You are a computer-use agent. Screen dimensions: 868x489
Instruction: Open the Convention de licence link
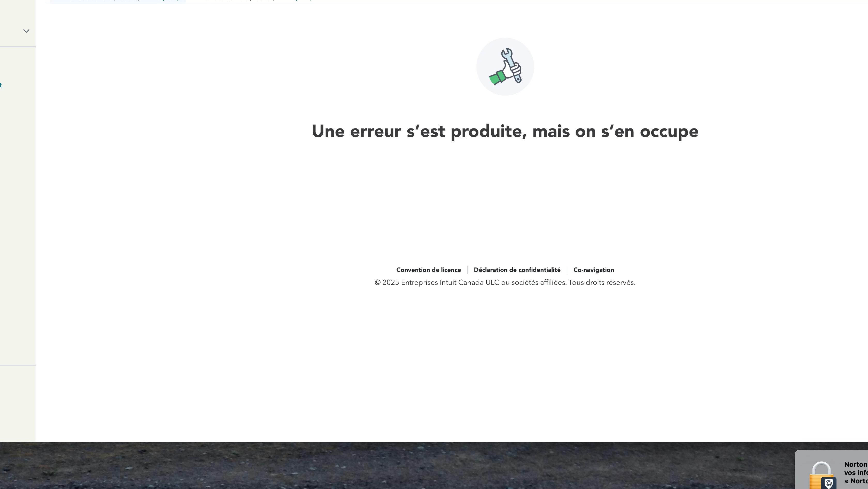[428, 270]
